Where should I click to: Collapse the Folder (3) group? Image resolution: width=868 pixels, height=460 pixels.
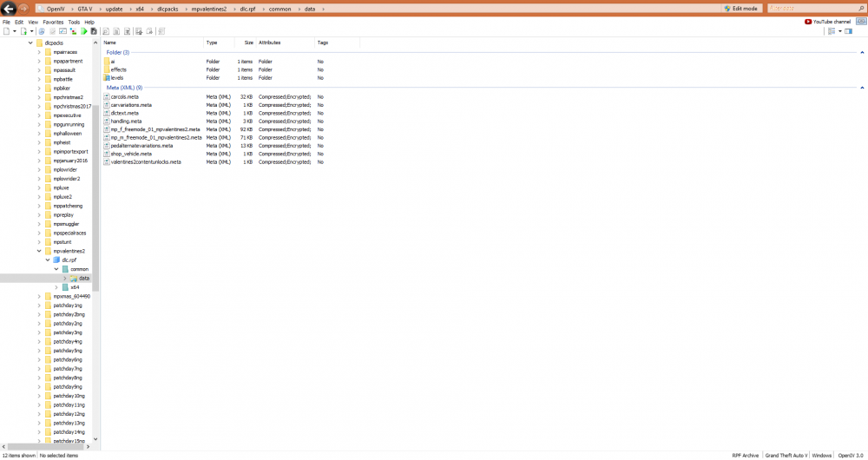pos(862,53)
